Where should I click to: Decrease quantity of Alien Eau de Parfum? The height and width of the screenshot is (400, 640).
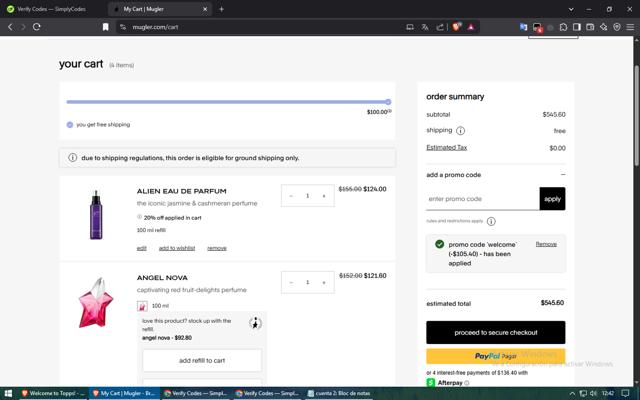pos(291,196)
